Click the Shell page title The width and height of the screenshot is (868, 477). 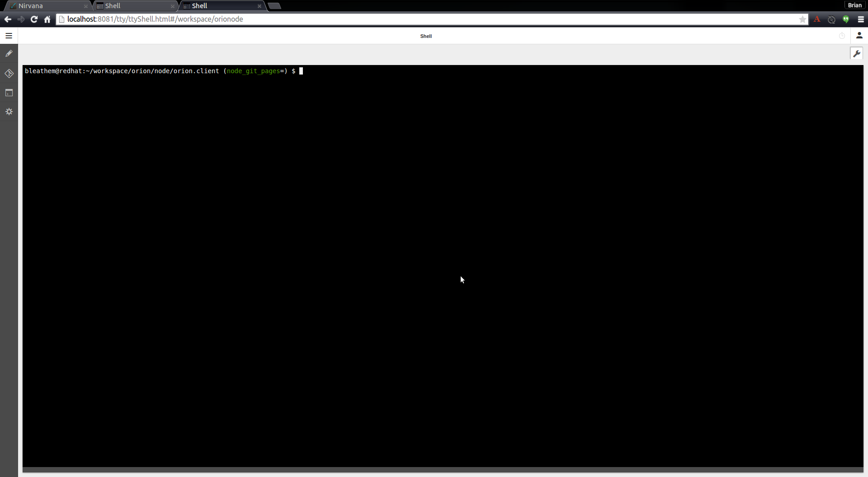coord(426,36)
